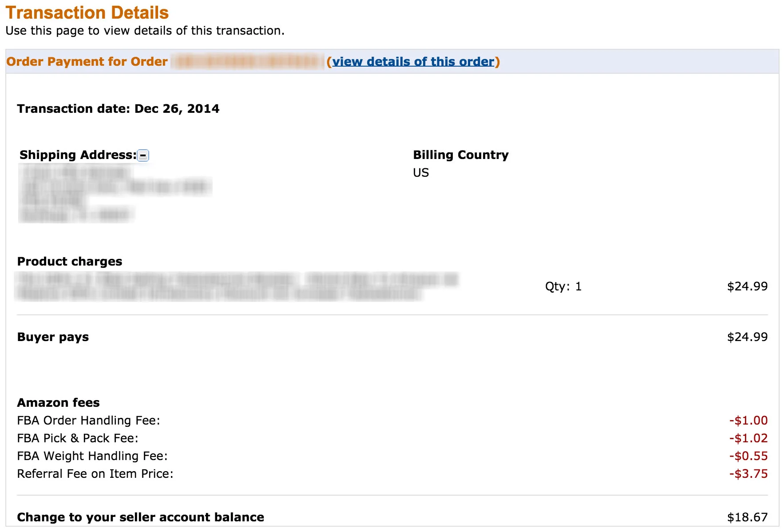Image resolution: width=784 pixels, height=532 pixels.
Task: Click the FBA Pick & Pack Fee label
Action: 78,438
